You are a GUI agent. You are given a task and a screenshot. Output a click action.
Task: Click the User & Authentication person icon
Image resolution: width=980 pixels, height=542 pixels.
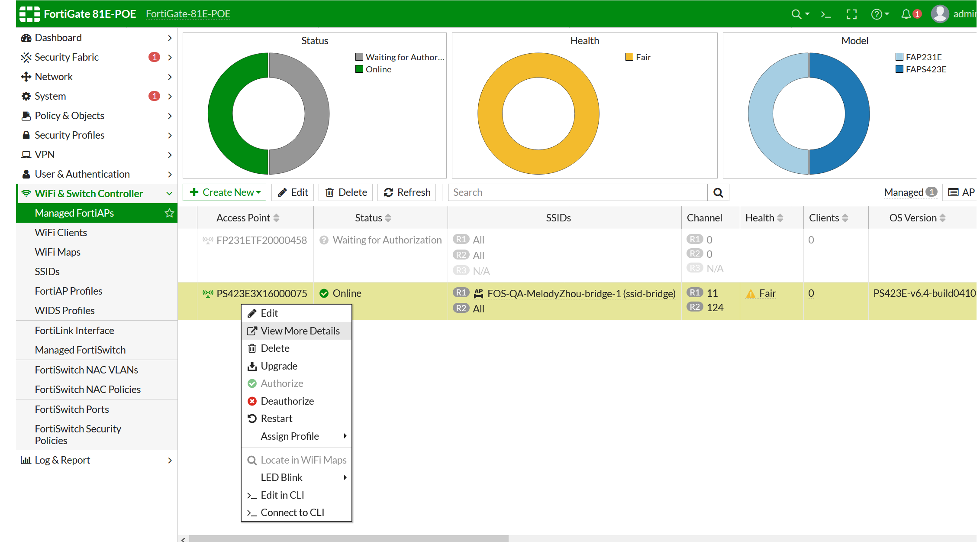[26, 174]
